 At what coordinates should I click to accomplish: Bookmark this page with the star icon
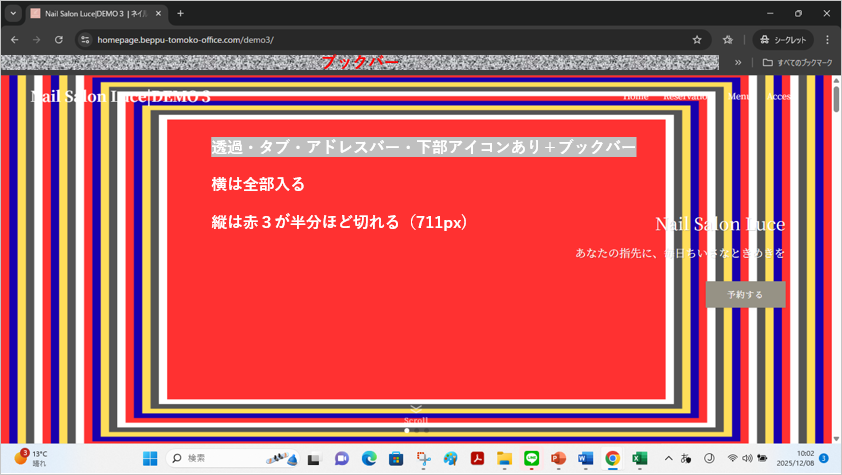tap(697, 40)
